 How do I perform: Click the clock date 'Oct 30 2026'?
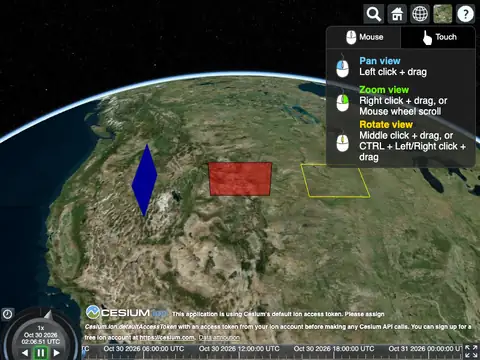tap(41, 335)
